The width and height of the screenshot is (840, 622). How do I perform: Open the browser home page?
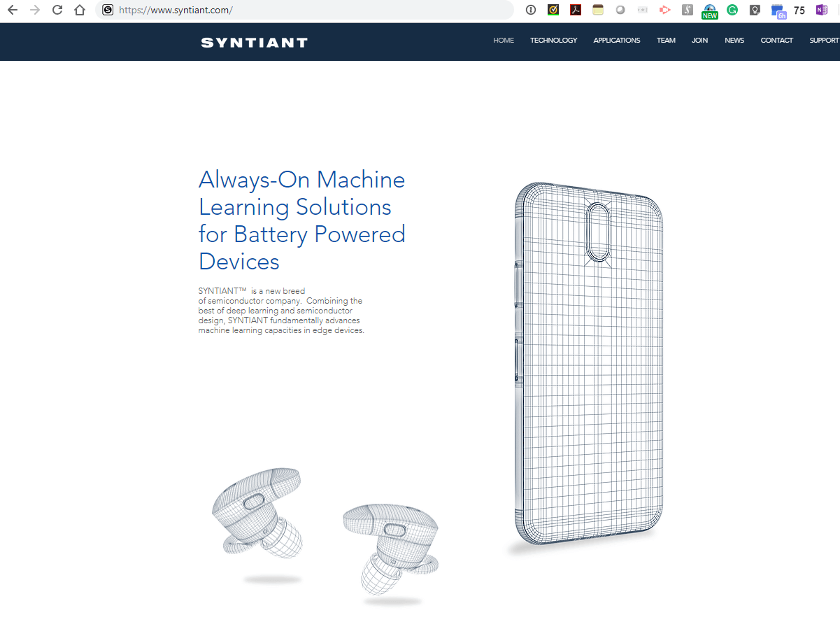coord(78,10)
